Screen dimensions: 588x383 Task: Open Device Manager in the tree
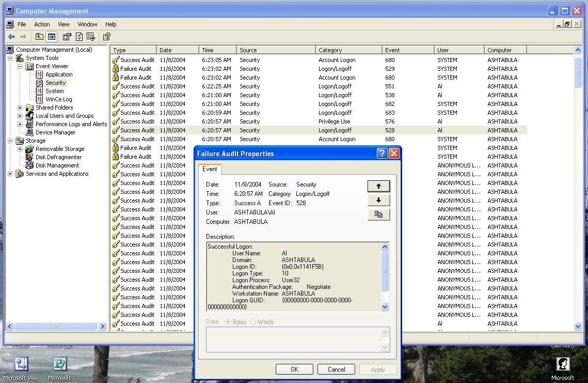[55, 132]
